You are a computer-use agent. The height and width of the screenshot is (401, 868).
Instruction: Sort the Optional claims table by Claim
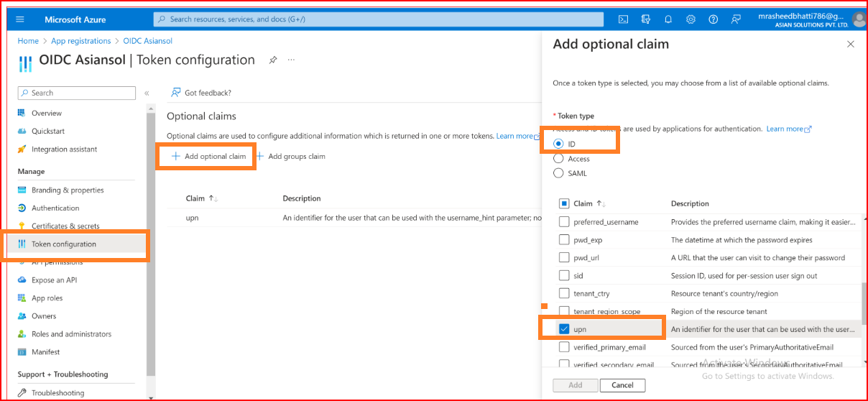[202, 198]
